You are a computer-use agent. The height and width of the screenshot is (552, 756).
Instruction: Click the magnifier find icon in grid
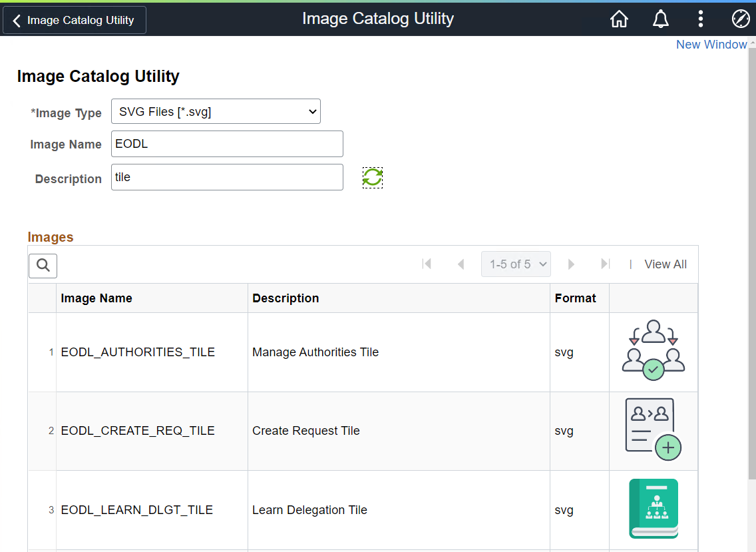(x=43, y=265)
